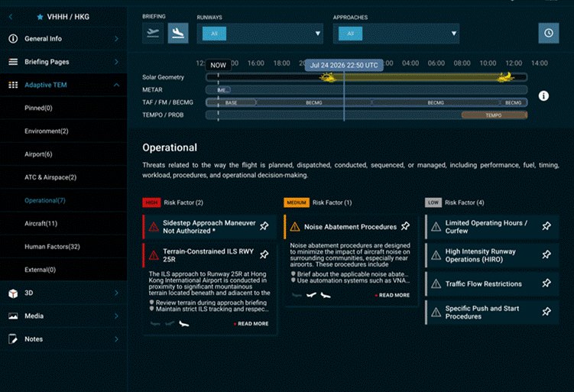
Task: Click the Notes pencil icon
Action: pyautogui.click(x=13, y=339)
